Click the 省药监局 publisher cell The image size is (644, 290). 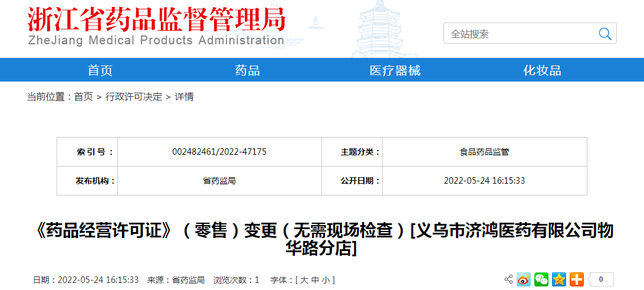(219, 181)
